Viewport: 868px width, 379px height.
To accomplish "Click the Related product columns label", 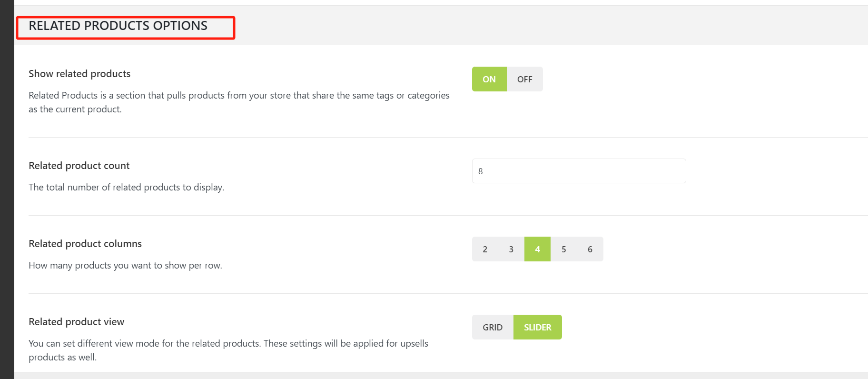I will point(85,244).
